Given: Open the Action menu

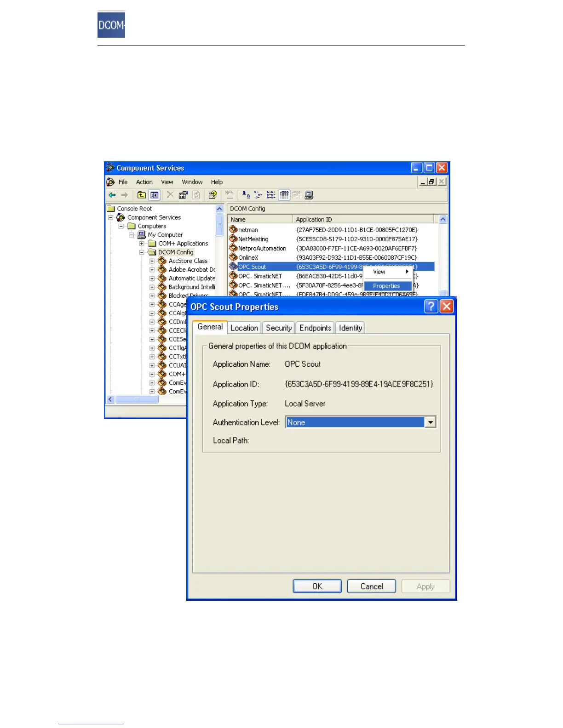Looking at the screenshot, I should coord(144,182).
